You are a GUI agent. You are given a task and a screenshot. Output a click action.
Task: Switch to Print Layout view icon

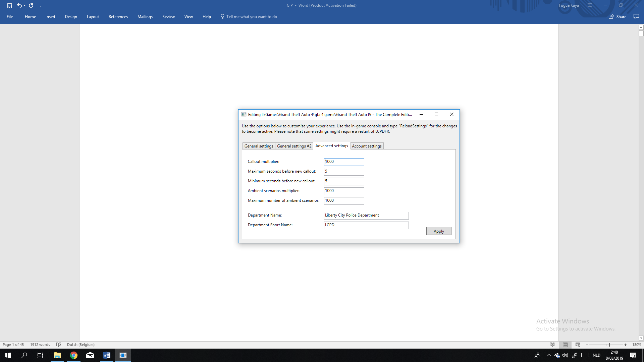click(565, 345)
